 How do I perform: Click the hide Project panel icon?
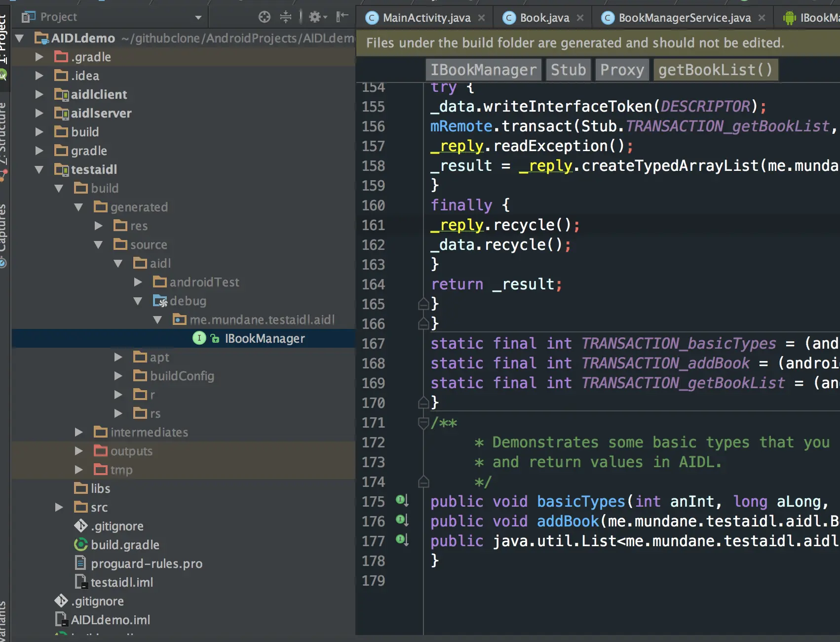[x=342, y=17]
